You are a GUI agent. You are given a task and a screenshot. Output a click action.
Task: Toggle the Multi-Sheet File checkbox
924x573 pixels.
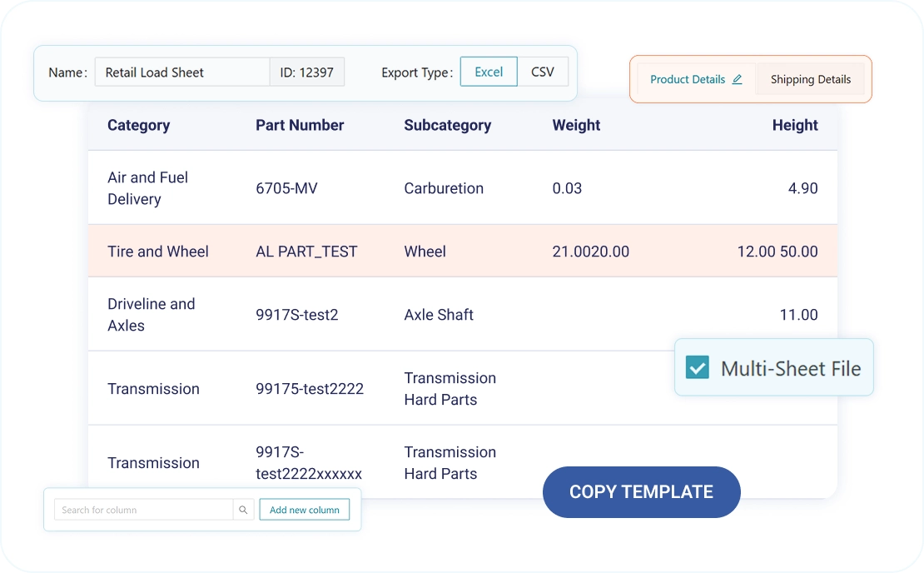[x=697, y=368]
